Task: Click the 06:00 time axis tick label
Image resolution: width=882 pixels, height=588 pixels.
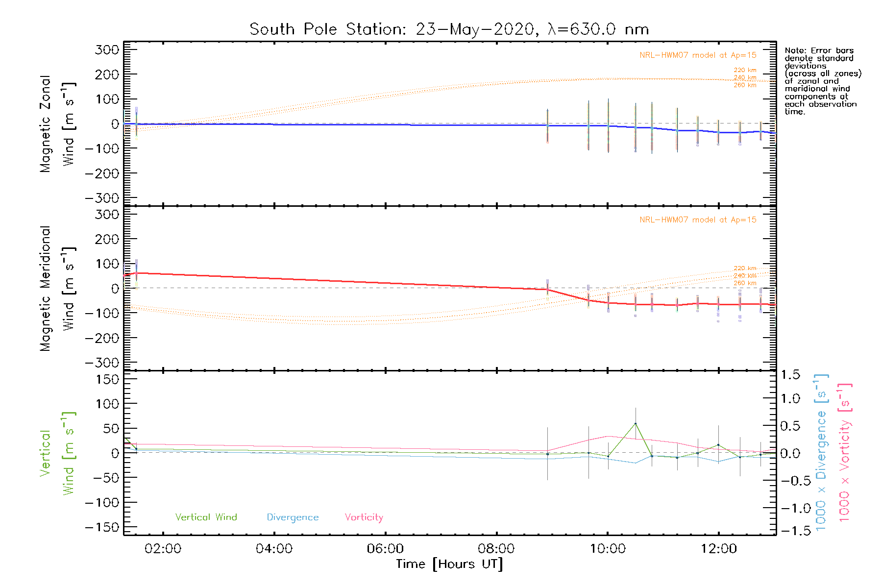Action: click(x=385, y=549)
